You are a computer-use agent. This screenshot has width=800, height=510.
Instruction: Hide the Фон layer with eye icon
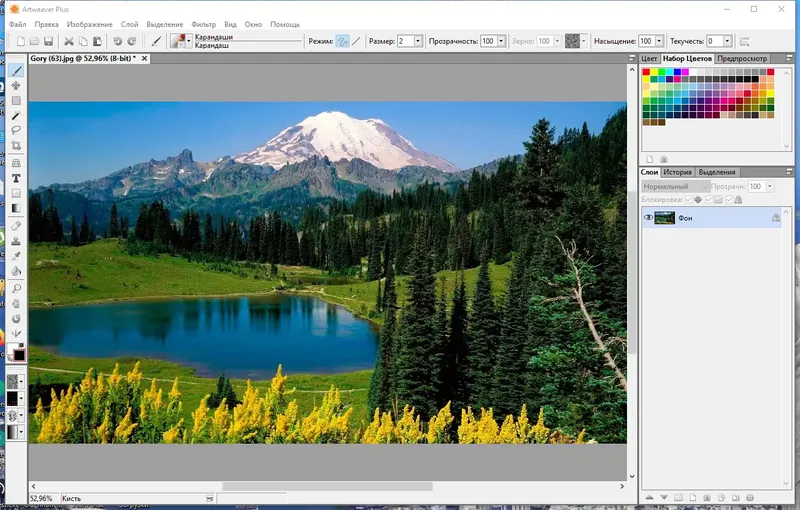pyautogui.click(x=648, y=218)
